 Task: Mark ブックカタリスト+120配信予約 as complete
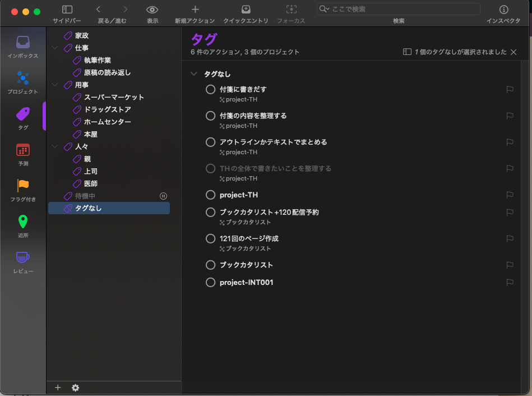coord(210,212)
